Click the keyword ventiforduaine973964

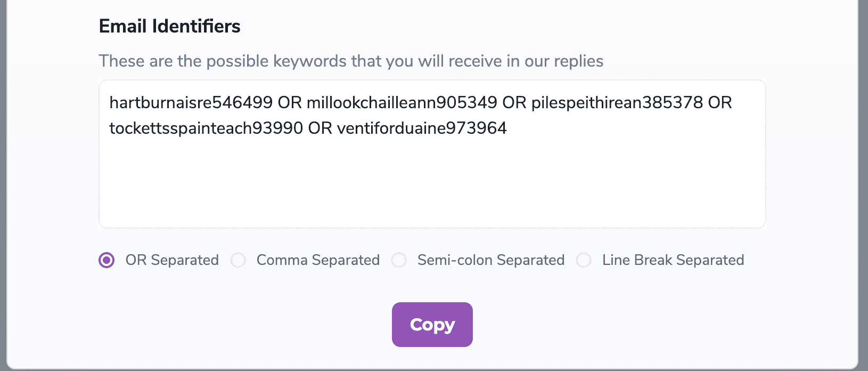pyautogui.click(x=422, y=128)
